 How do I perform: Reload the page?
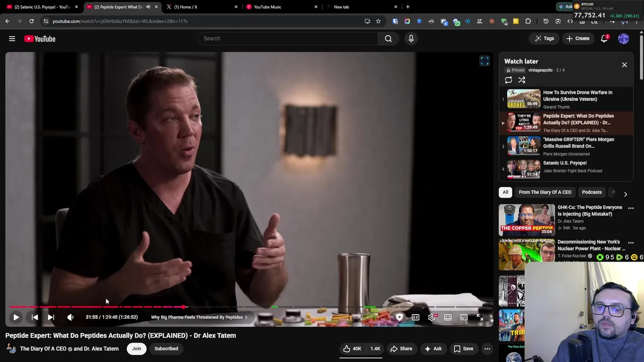pos(31,21)
